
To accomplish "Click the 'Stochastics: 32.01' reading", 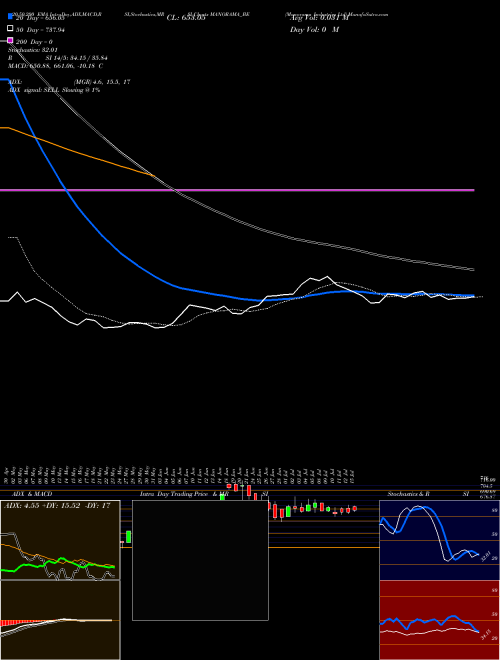I will point(33,50).
